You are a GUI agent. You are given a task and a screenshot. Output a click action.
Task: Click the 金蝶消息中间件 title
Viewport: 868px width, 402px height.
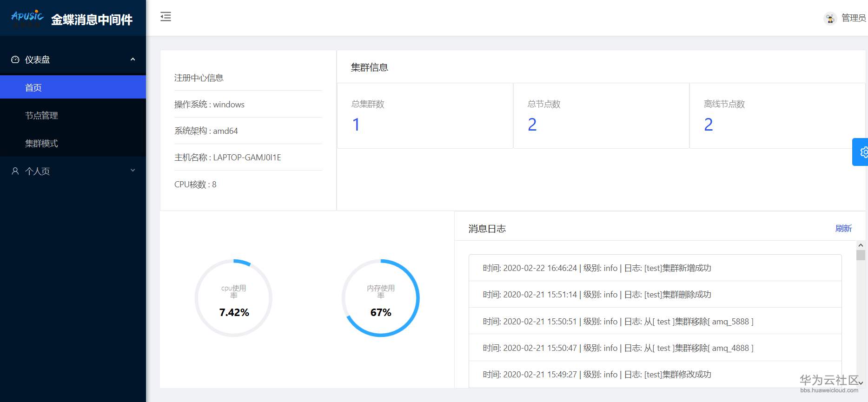pyautogui.click(x=92, y=20)
